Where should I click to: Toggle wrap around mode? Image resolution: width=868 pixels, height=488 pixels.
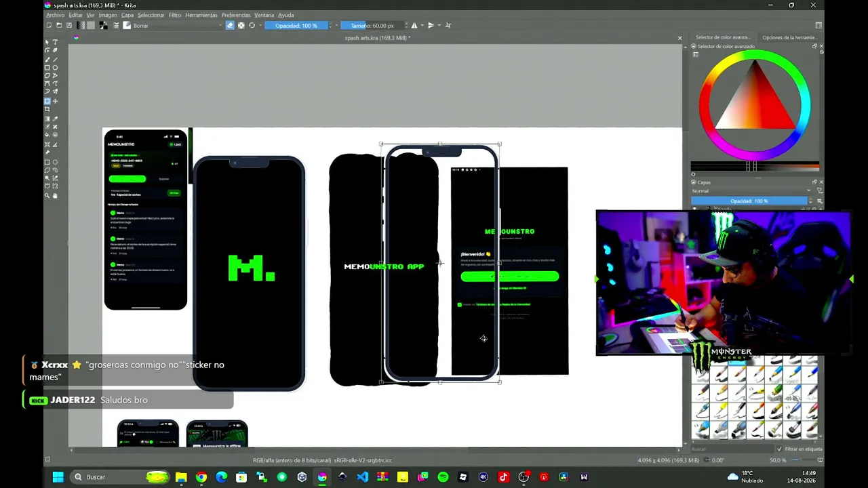tap(448, 26)
